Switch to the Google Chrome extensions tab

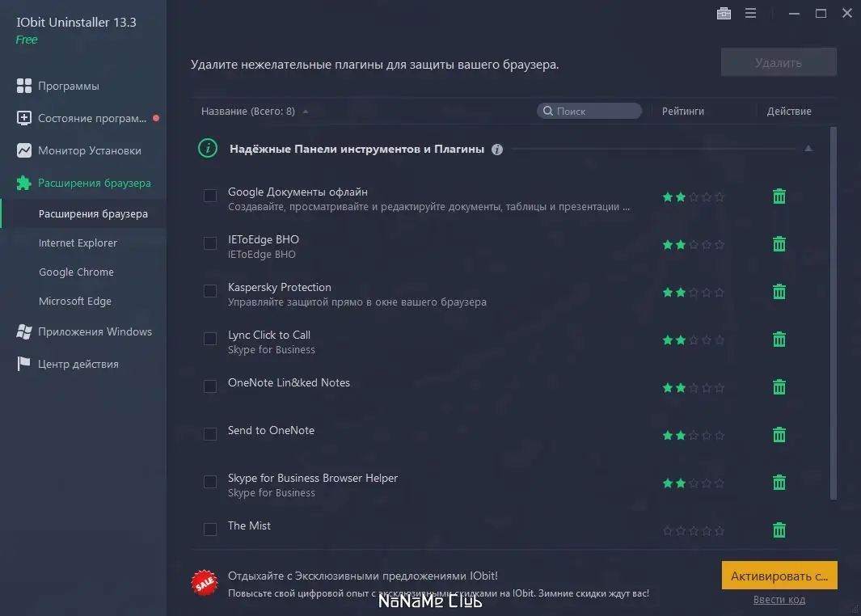click(76, 272)
